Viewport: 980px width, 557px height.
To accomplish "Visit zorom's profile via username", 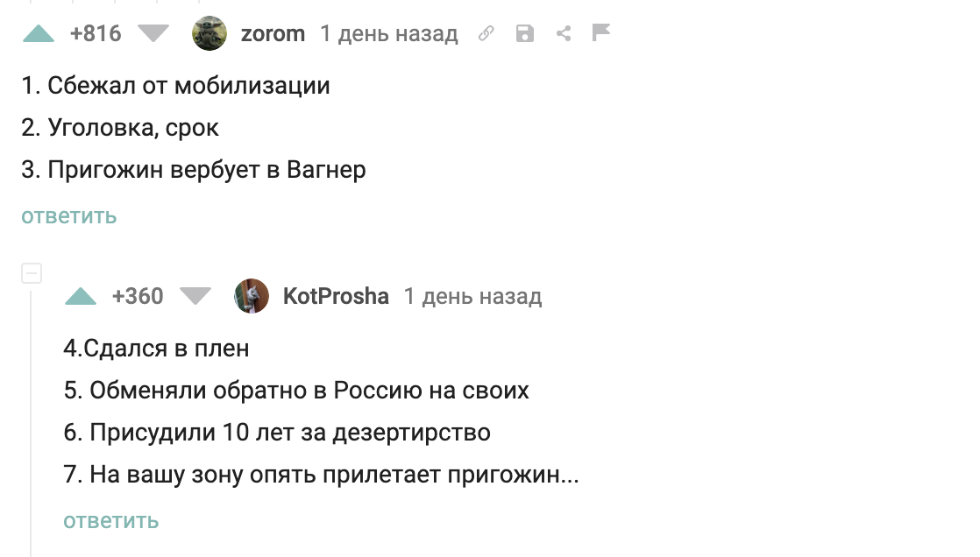I will [x=273, y=34].
